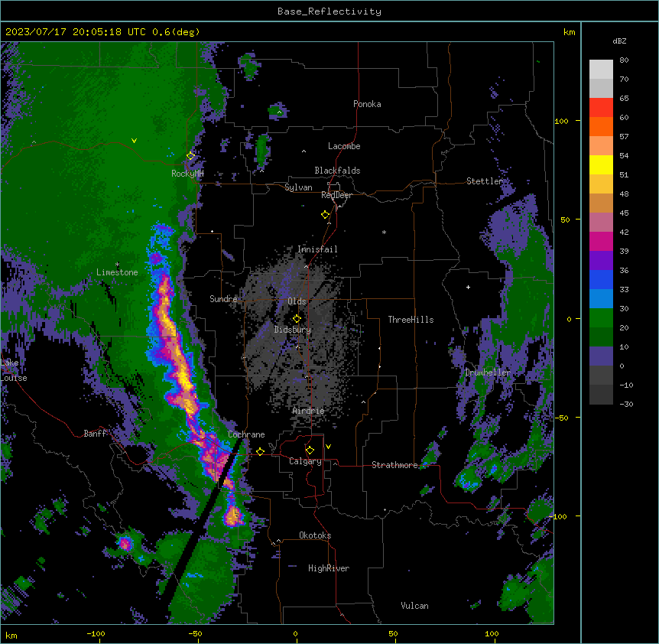
Task: Click the Drumheller town label
Action: [488, 372]
